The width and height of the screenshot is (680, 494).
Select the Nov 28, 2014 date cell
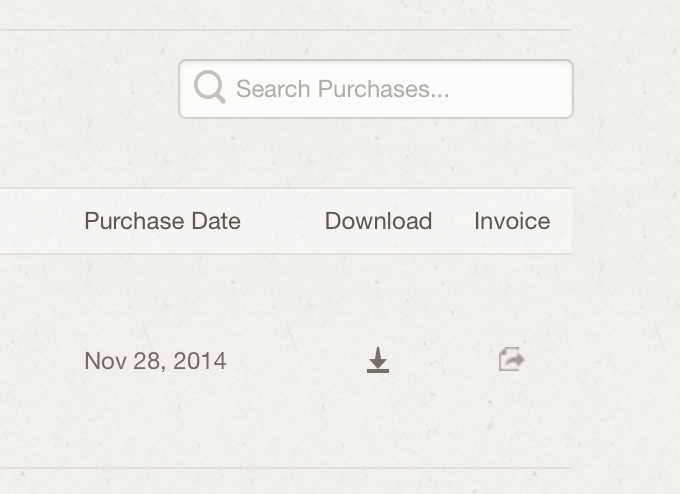coord(155,361)
